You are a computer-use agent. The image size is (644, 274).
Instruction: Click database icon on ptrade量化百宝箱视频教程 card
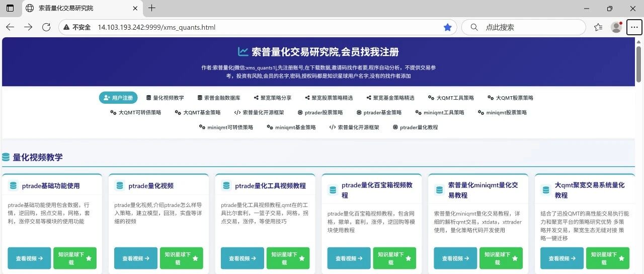[x=333, y=190]
